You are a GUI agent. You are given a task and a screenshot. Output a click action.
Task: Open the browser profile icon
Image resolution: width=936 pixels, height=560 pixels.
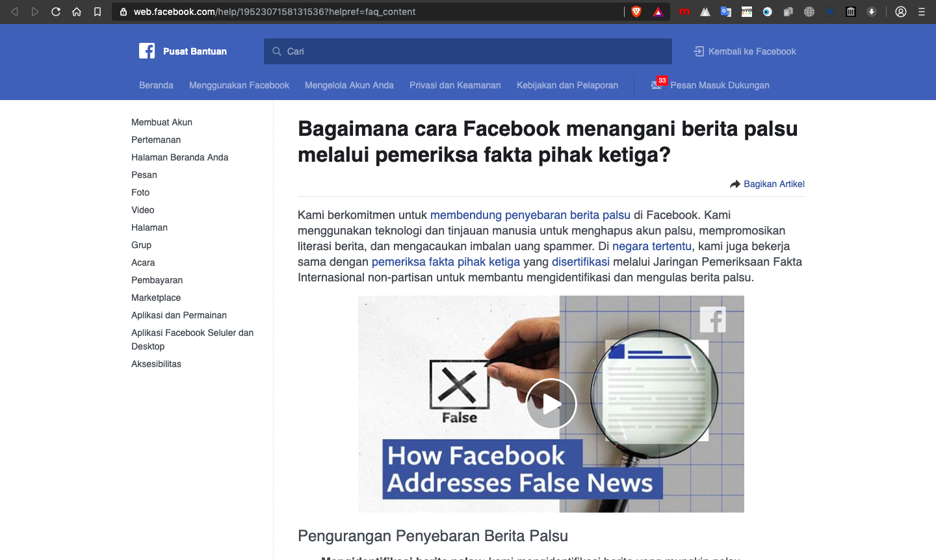(x=901, y=11)
